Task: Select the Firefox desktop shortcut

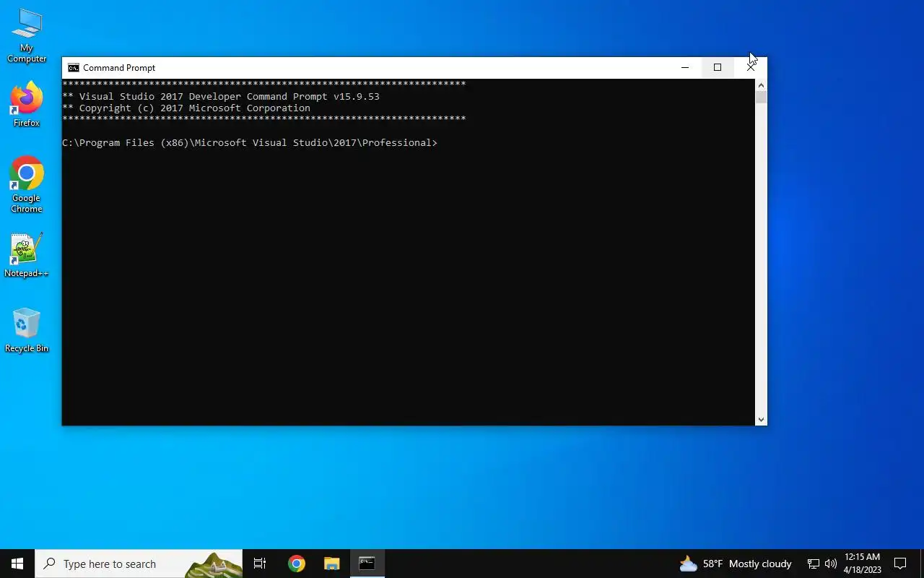Action: 27,105
